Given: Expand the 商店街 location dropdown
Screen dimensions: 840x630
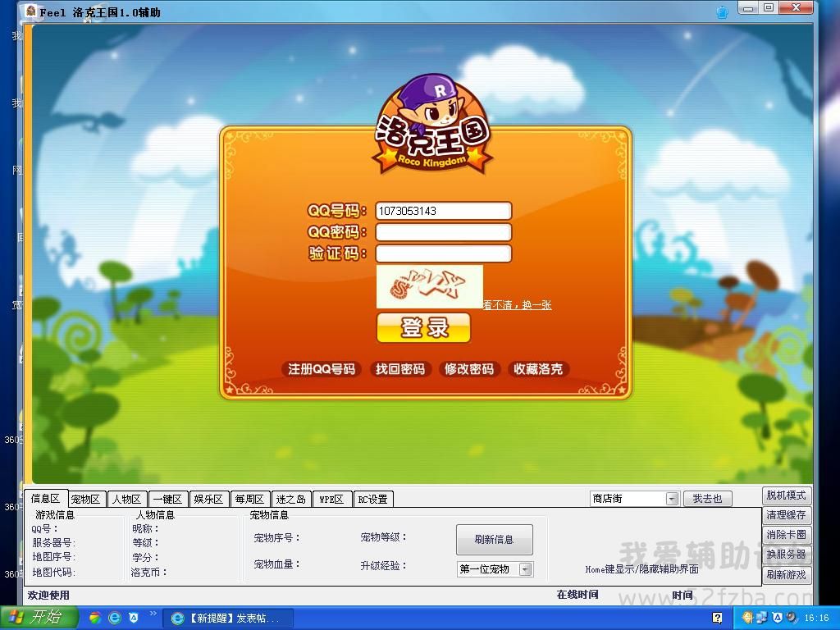Looking at the screenshot, I should pos(672,499).
